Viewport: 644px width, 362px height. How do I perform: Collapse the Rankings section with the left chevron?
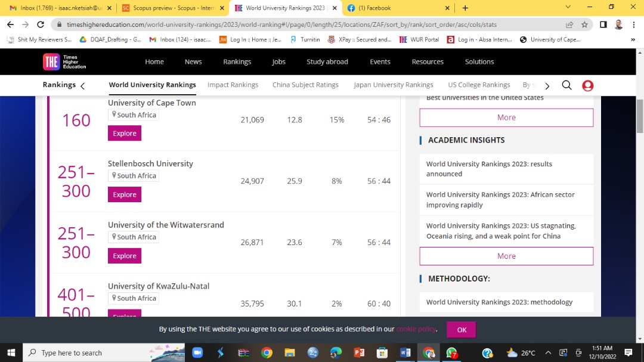pyautogui.click(x=82, y=85)
